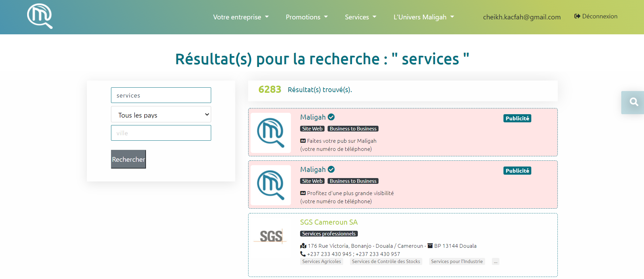Open the first Maligah listing title
The height and width of the screenshot is (279, 644).
coord(313,117)
